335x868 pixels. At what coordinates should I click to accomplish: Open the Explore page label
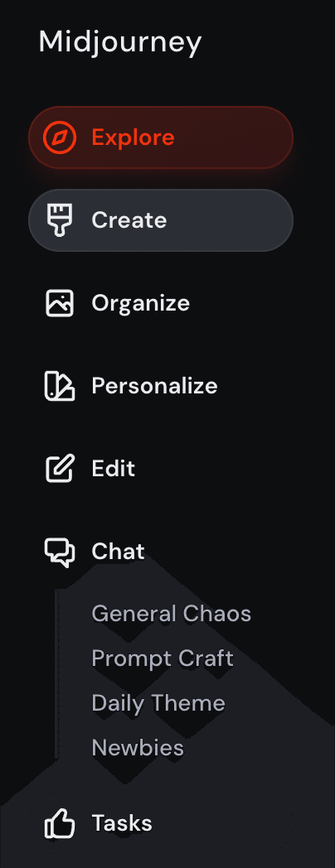click(x=134, y=137)
